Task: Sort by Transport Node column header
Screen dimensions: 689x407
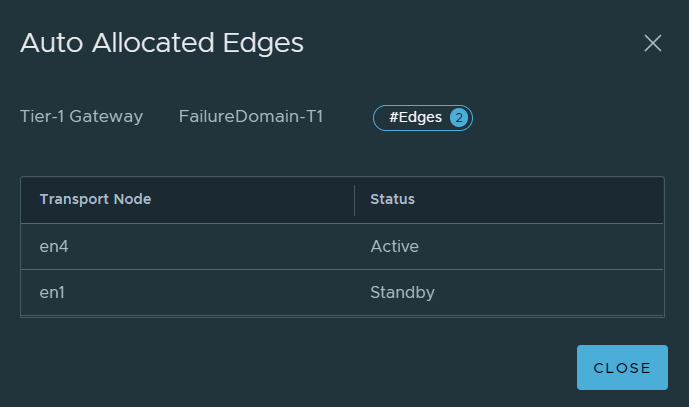Action: (x=95, y=199)
